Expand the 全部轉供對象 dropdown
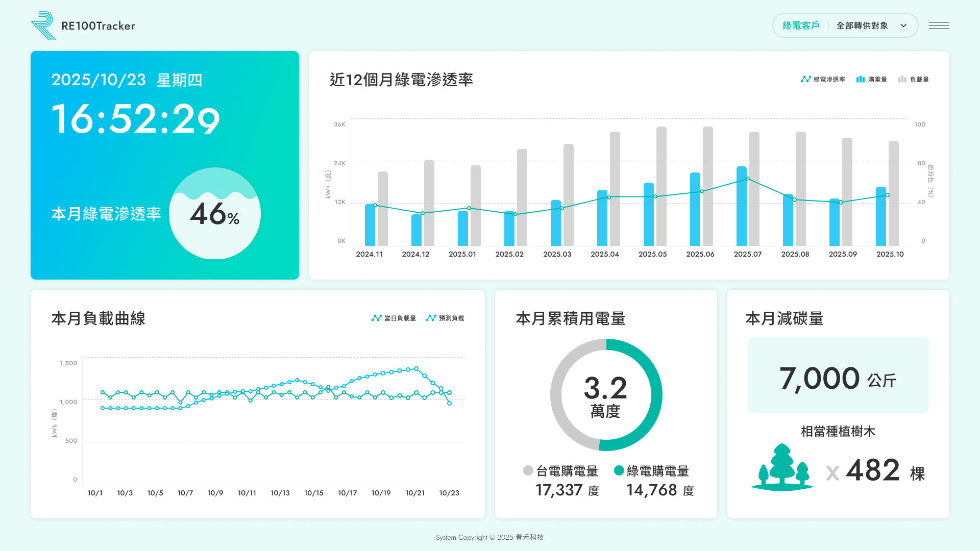Image resolution: width=980 pixels, height=551 pixels. [862, 26]
